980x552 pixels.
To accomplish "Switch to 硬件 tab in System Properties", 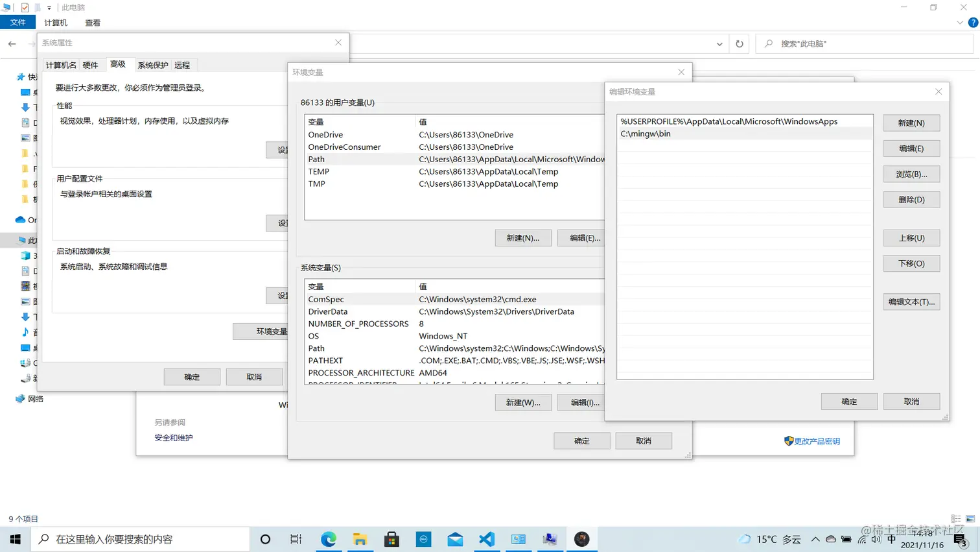I will coord(91,65).
